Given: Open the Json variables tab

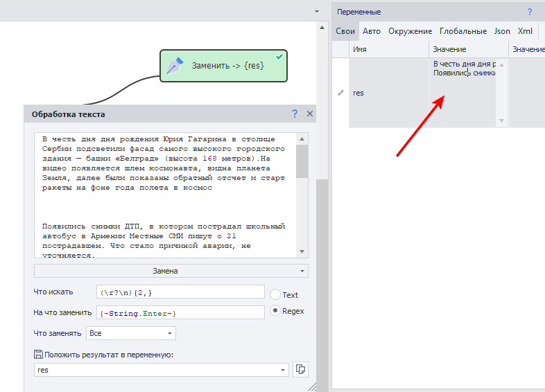Looking at the screenshot, I should [x=502, y=31].
